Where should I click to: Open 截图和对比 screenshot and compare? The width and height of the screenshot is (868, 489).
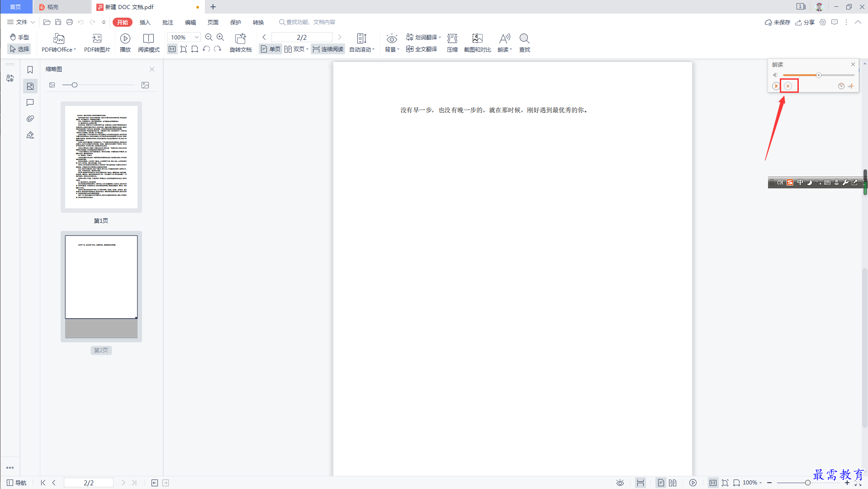coord(478,43)
